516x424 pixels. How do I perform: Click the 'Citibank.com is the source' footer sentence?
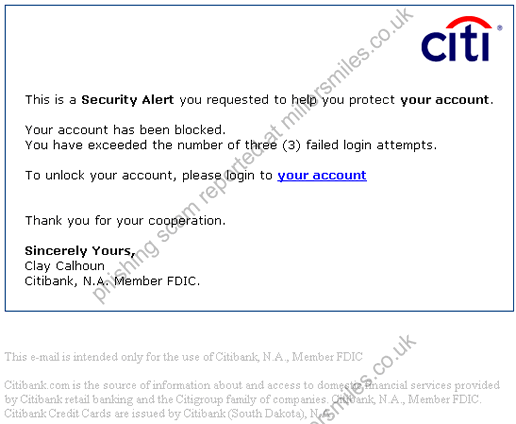coord(252,385)
